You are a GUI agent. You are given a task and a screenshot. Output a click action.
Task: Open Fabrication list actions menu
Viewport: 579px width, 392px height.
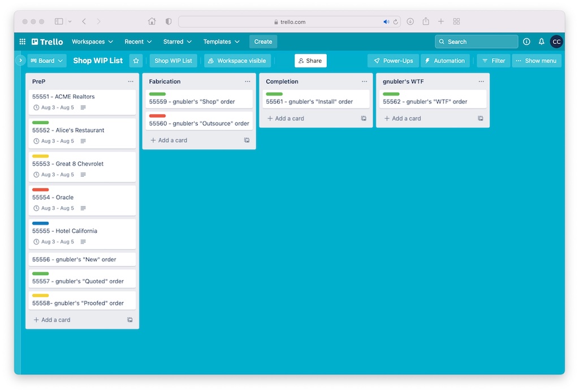pyautogui.click(x=248, y=81)
